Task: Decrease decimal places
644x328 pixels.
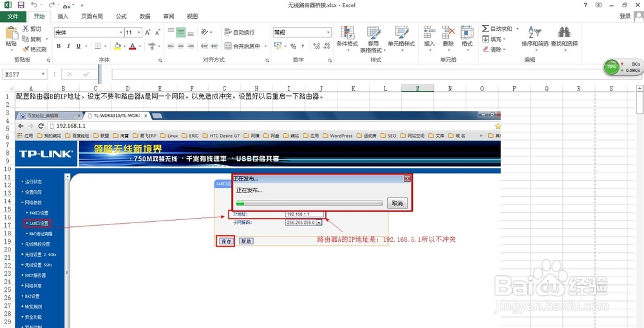Action: point(327,46)
